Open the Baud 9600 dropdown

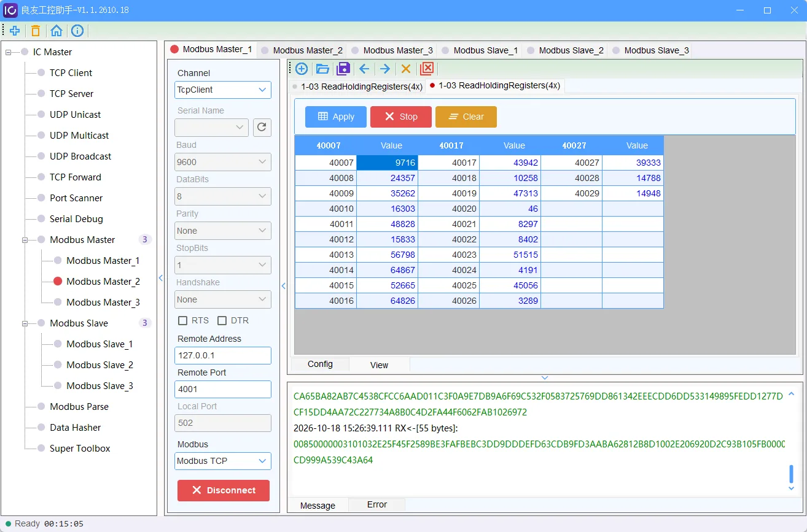click(x=223, y=162)
